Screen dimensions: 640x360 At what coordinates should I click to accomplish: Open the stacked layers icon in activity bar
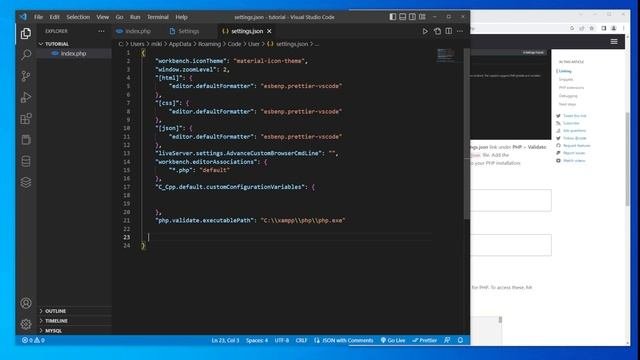click(x=26, y=182)
